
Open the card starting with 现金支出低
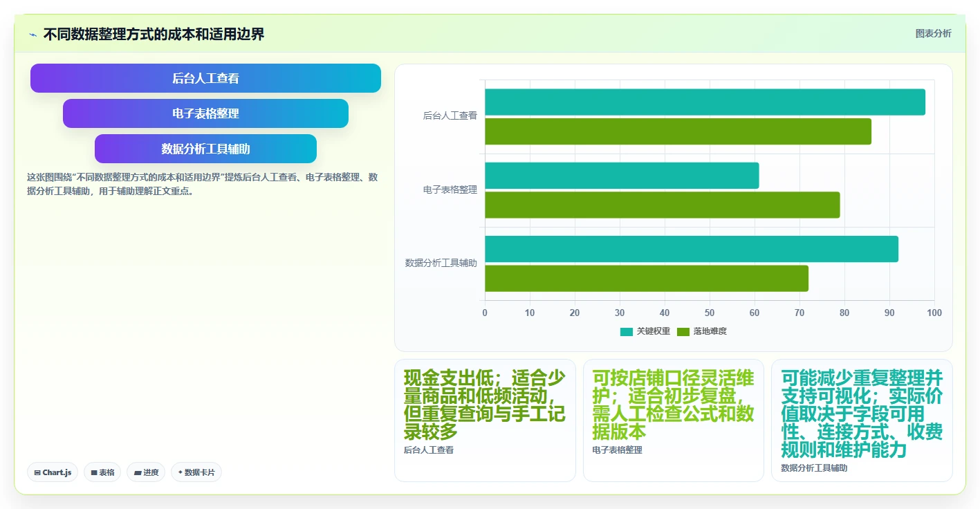[x=485, y=420]
